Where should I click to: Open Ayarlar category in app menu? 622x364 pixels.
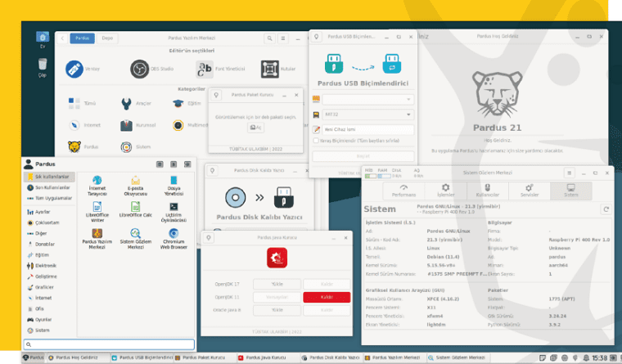click(50, 212)
